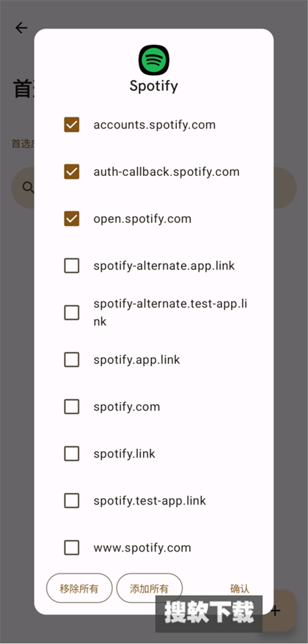308x644 pixels.
Task: Tick the spotify.app.link checkbox
Action: (x=72, y=360)
